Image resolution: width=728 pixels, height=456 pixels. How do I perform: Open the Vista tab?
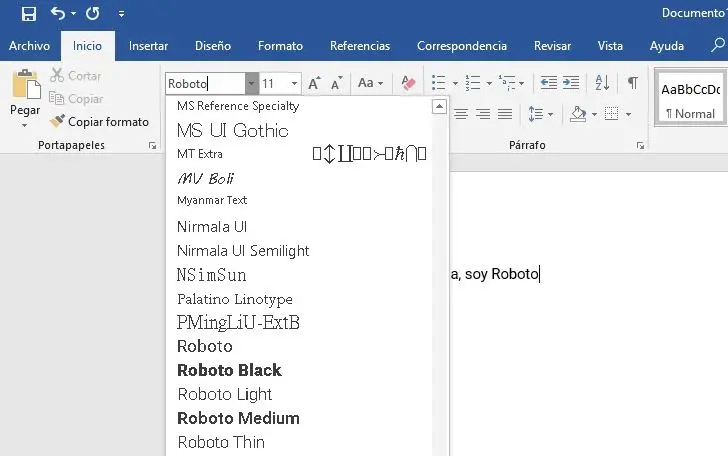tap(610, 46)
